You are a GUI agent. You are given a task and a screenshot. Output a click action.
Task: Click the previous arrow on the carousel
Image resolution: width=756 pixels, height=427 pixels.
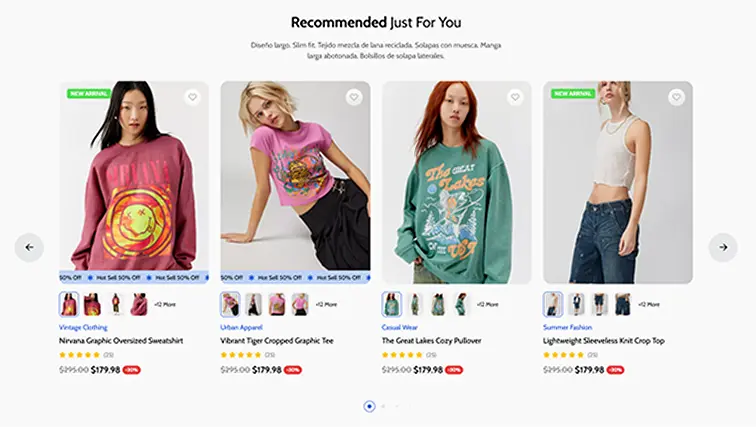(x=29, y=247)
